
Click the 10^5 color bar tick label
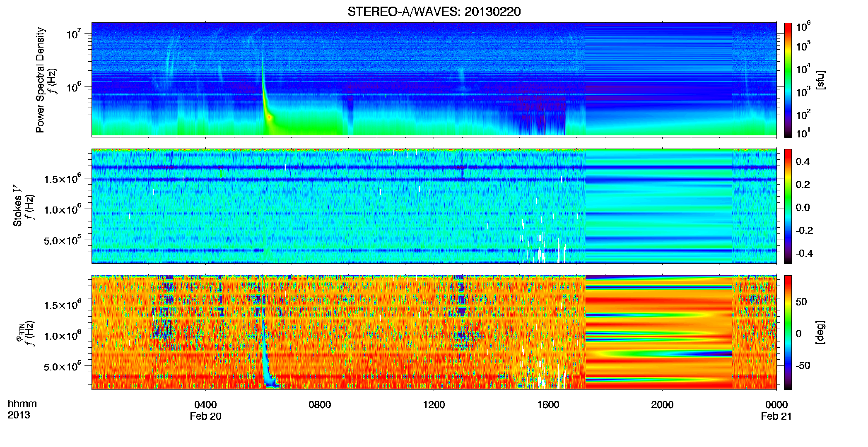pyautogui.click(x=803, y=46)
